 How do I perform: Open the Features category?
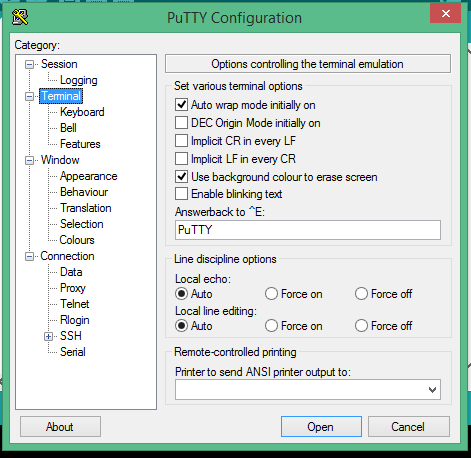tap(80, 144)
